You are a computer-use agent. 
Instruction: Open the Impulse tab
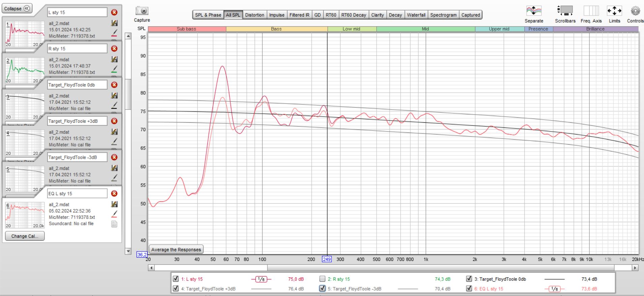(277, 15)
